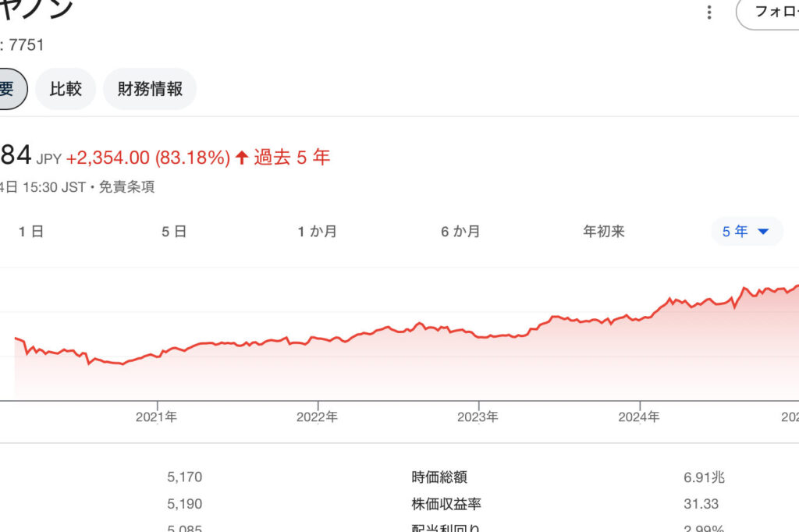The image size is (799, 532).
Task: Select the 1 日 time range
Action: (x=31, y=232)
